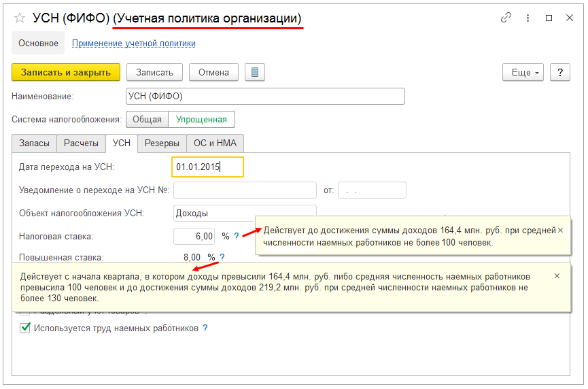Show hint for the increased rate 8,00 %
The image size is (588, 389).
pos(222,258)
